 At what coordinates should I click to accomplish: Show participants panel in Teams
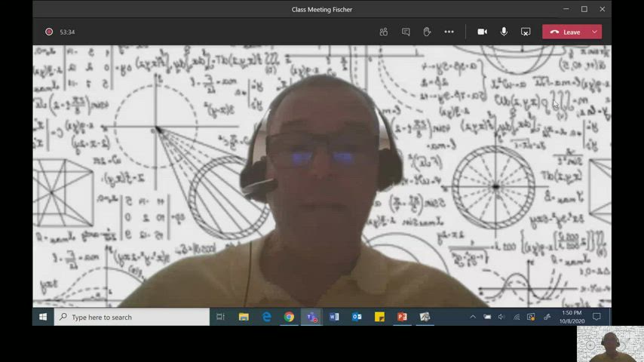point(384,32)
